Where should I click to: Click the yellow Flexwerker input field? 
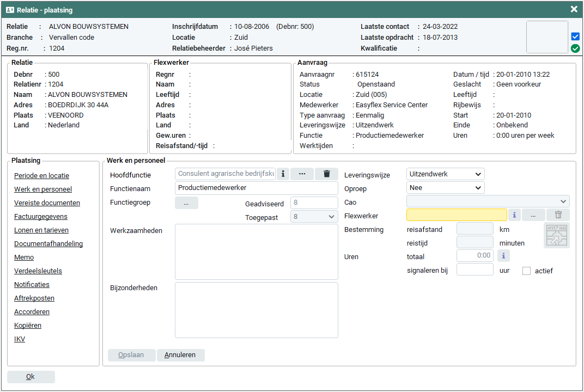coord(457,215)
